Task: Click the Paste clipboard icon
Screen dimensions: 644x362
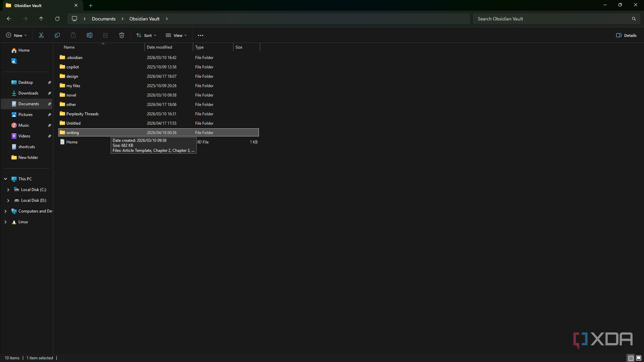Action: point(73,35)
